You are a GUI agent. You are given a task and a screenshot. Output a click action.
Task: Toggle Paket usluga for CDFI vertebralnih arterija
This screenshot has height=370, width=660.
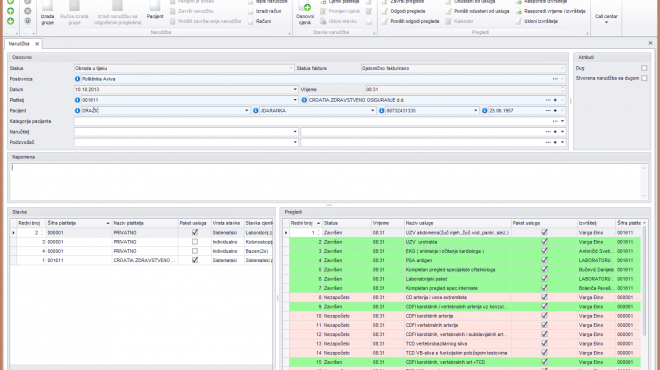(544, 325)
